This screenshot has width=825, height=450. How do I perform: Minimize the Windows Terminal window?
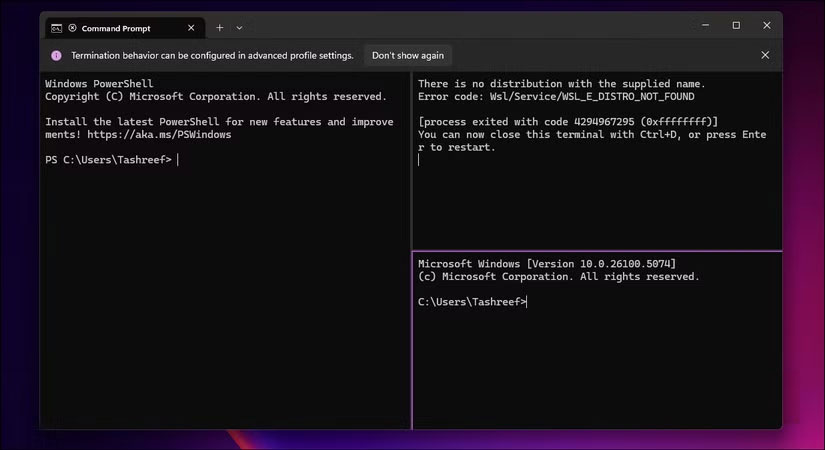(x=706, y=25)
